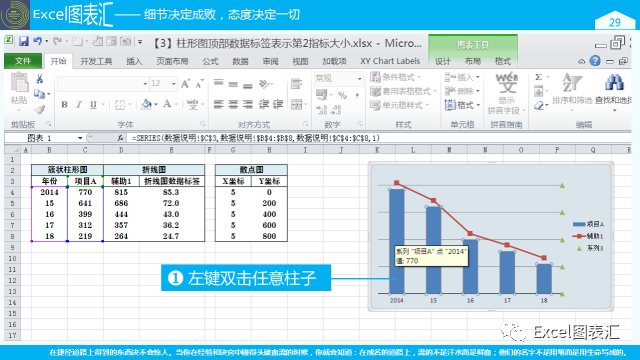Open the 文件 file menu button

[x=23, y=61]
